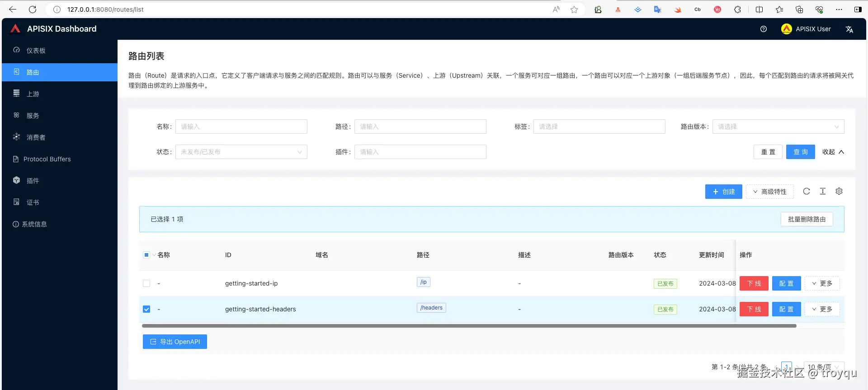
Task: Click the APISIX Dashboard logo icon
Action: click(x=15, y=29)
